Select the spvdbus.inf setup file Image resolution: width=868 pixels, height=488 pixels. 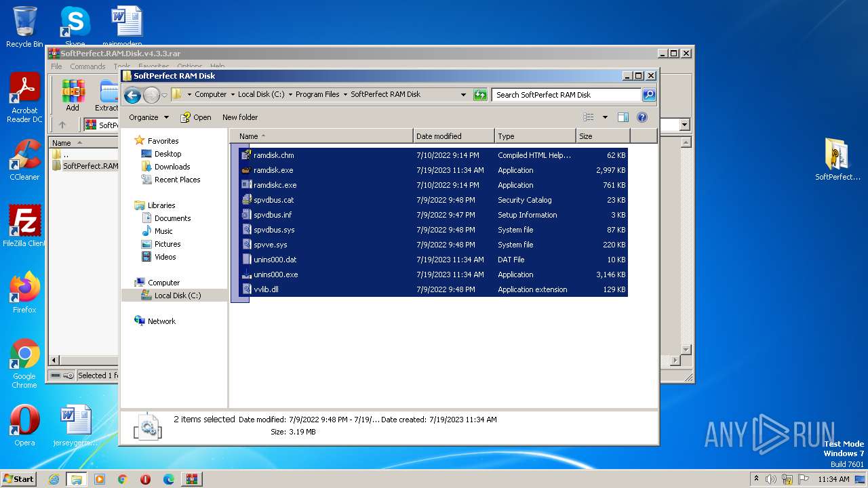coord(434,215)
